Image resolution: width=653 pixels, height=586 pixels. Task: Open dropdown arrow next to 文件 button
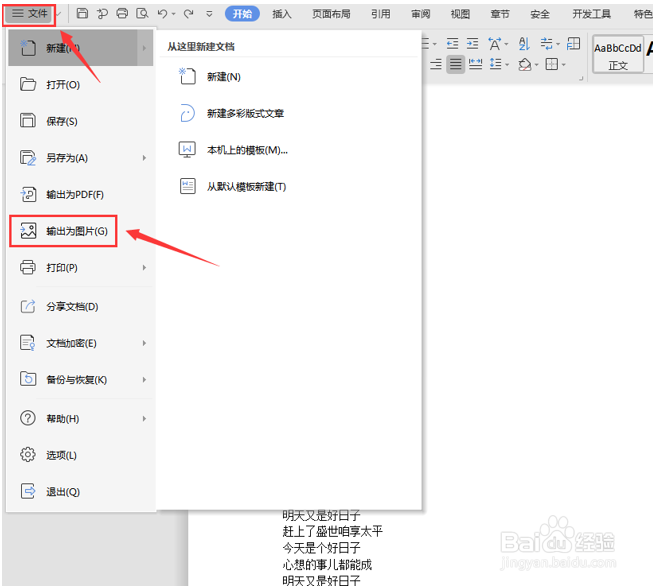click(59, 15)
